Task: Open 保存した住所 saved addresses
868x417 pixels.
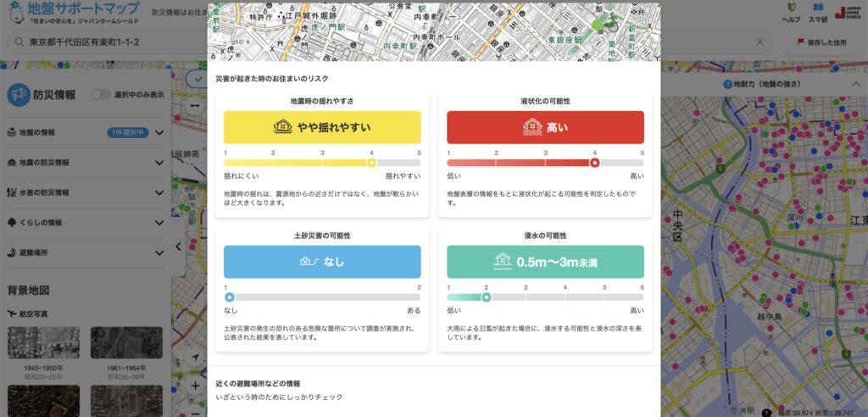Action: coord(821,42)
